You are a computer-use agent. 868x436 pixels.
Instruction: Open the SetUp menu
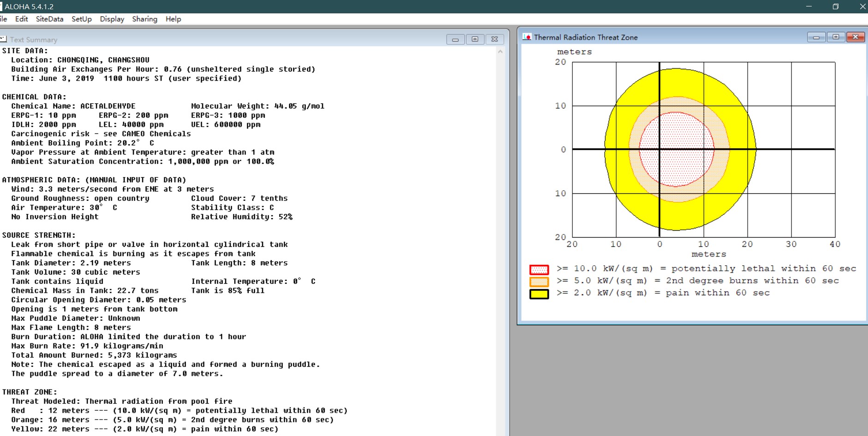[82, 19]
